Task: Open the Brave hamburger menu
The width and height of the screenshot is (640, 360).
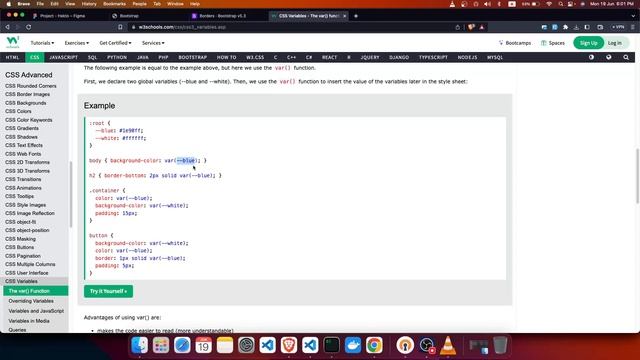Action: (633, 27)
